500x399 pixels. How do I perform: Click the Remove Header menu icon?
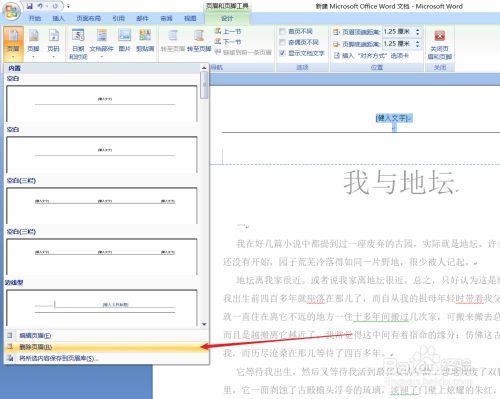click(10, 347)
